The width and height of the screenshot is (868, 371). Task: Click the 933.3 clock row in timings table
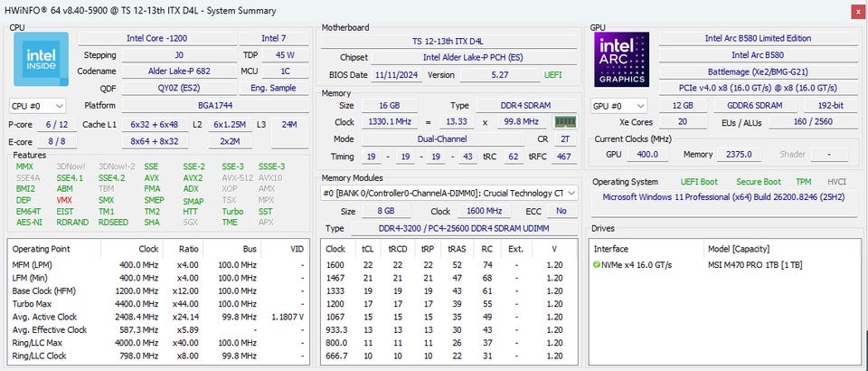[x=449, y=330]
